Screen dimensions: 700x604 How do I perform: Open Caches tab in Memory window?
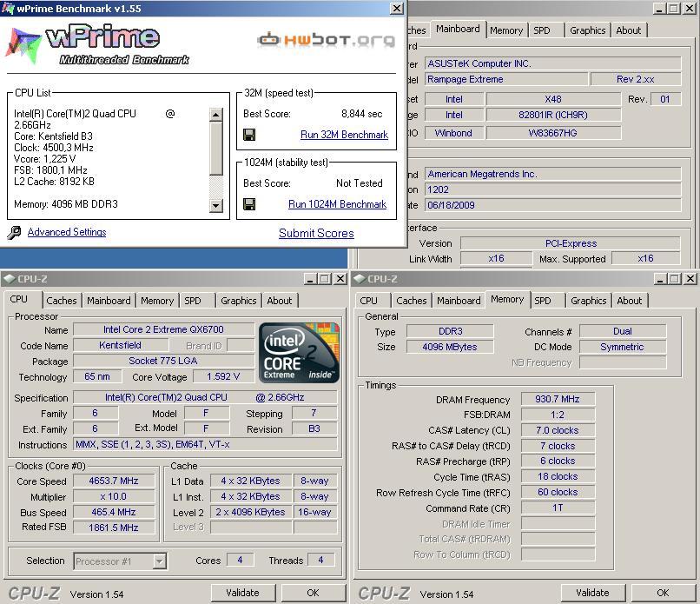(412, 301)
